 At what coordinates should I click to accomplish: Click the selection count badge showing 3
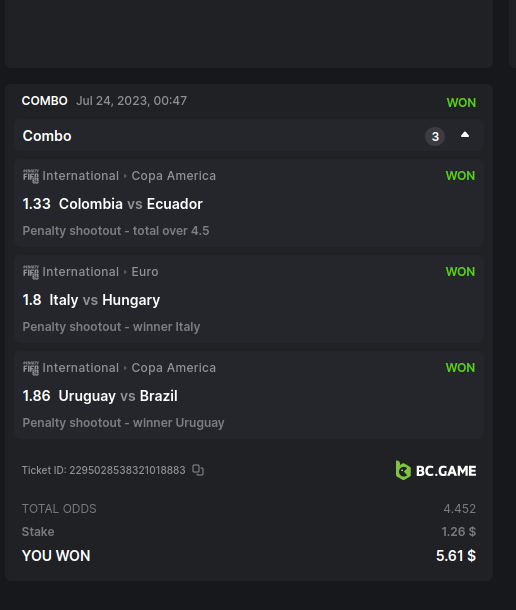coord(435,136)
